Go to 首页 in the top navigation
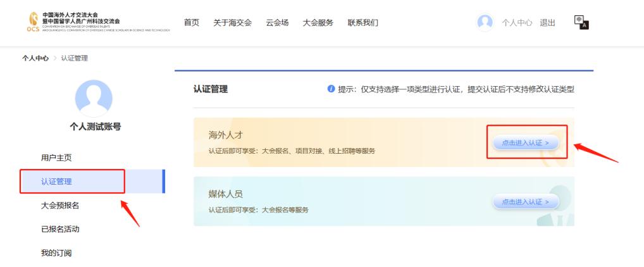 point(191,23)
